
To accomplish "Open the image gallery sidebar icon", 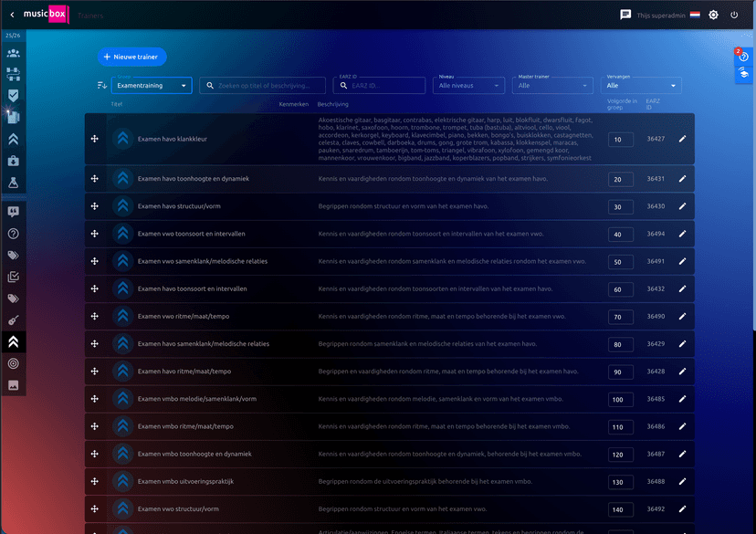I will tap(14, 385).
